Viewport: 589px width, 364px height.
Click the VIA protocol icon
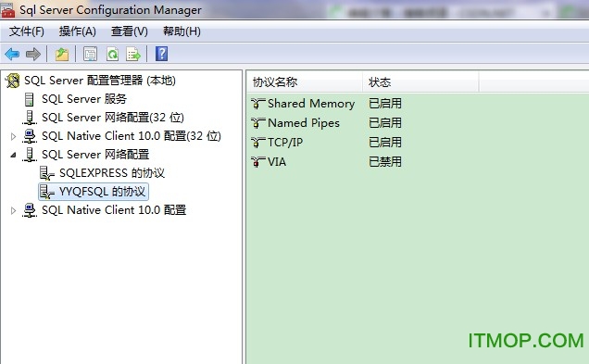(258, 162)
